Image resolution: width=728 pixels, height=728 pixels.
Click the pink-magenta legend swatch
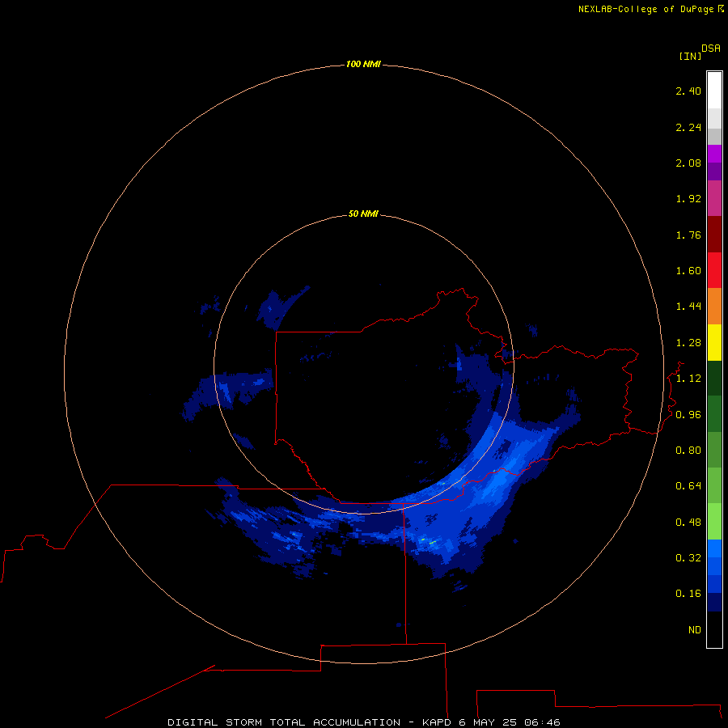pos(714,198)
